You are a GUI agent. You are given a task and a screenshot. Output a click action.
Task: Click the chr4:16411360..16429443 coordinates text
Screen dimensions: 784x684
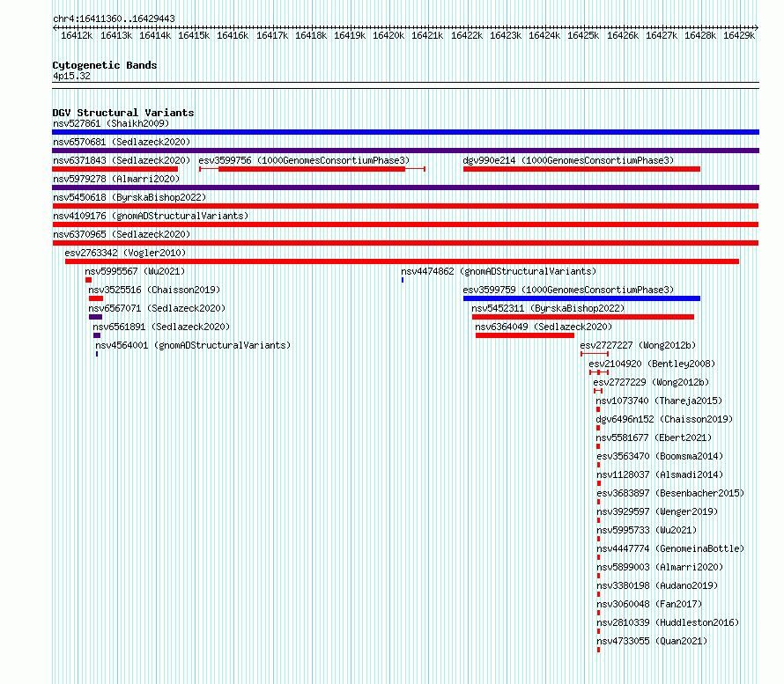coord(114,18)
